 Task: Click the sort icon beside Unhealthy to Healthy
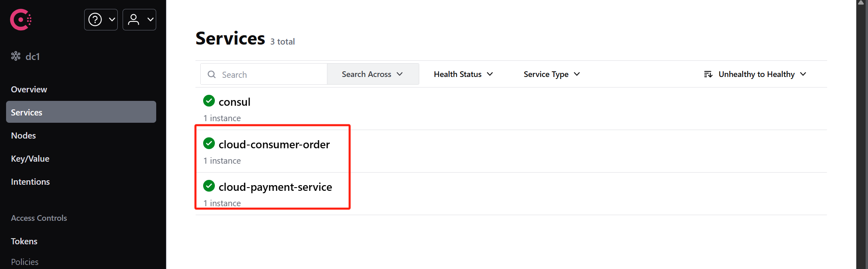pos(708,74)
